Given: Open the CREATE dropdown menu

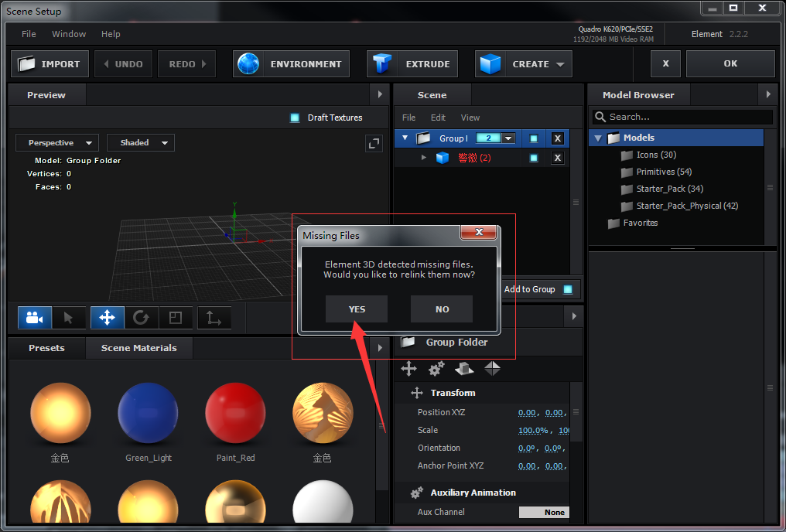Looking at the screenshot, I should (523, 63).
